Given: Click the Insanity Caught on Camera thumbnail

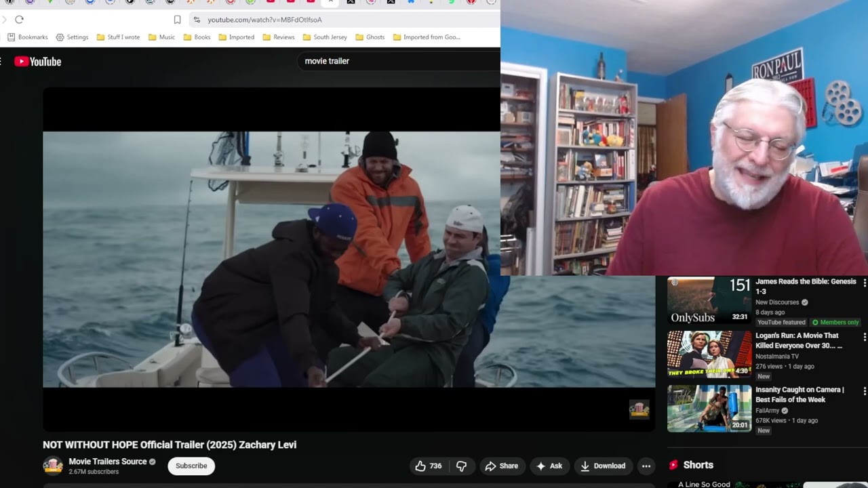Looking at the screenshot, I should (x=709, y=408).
